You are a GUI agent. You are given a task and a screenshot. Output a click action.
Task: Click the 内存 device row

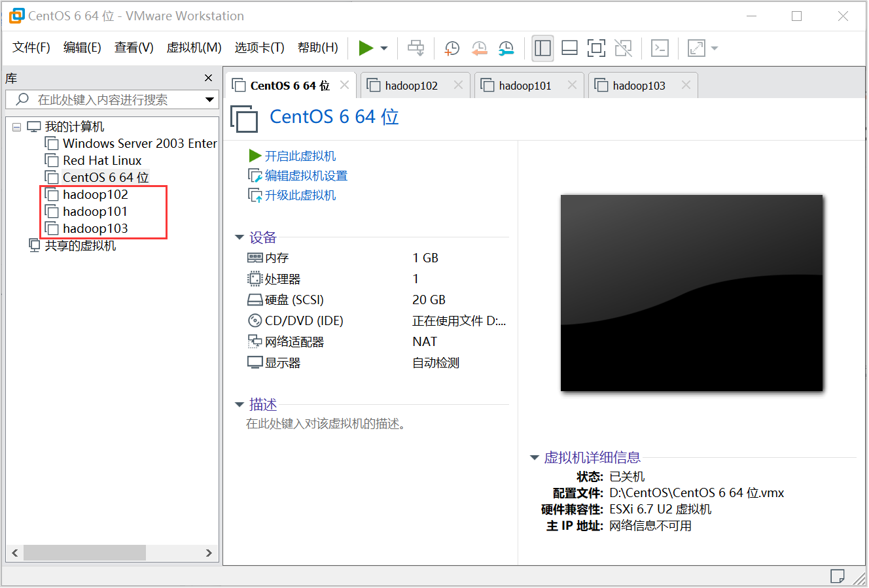click(377, 258)
